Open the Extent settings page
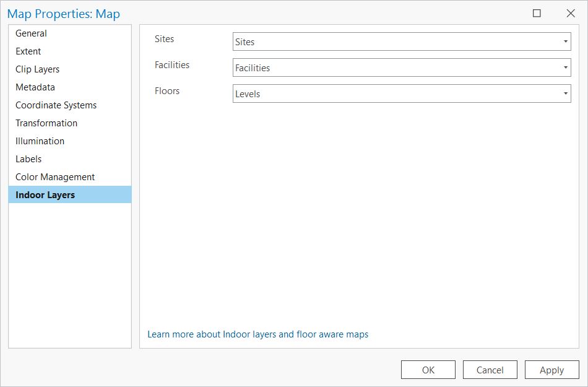Viewport: 588px width, 387px height. click(27, 51)
